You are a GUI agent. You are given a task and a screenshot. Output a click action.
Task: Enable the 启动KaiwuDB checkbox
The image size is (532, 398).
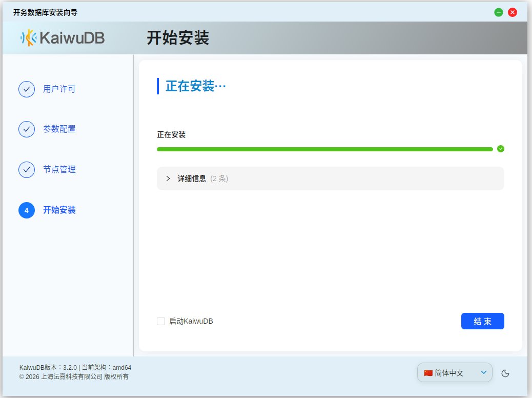click(x=161, y=321)
